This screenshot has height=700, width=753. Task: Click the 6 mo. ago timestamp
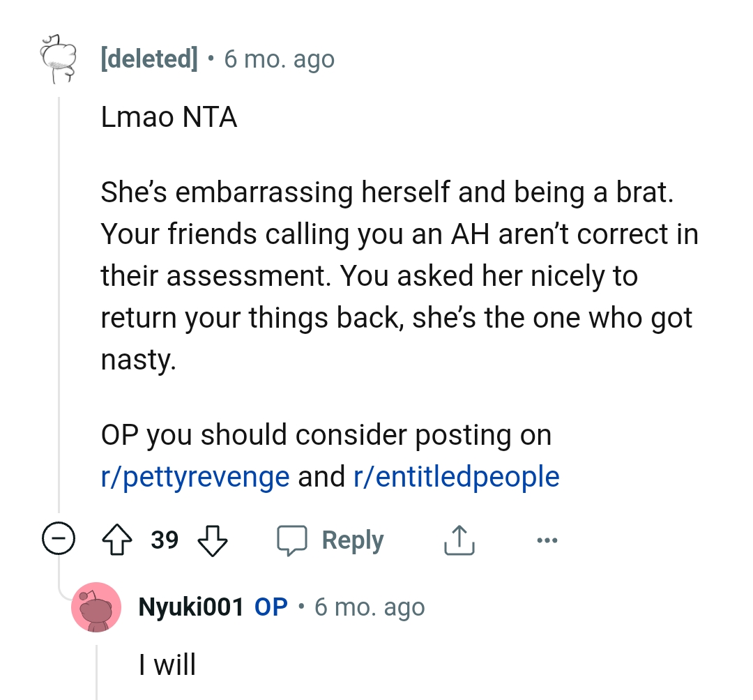(x=277, y=59)
